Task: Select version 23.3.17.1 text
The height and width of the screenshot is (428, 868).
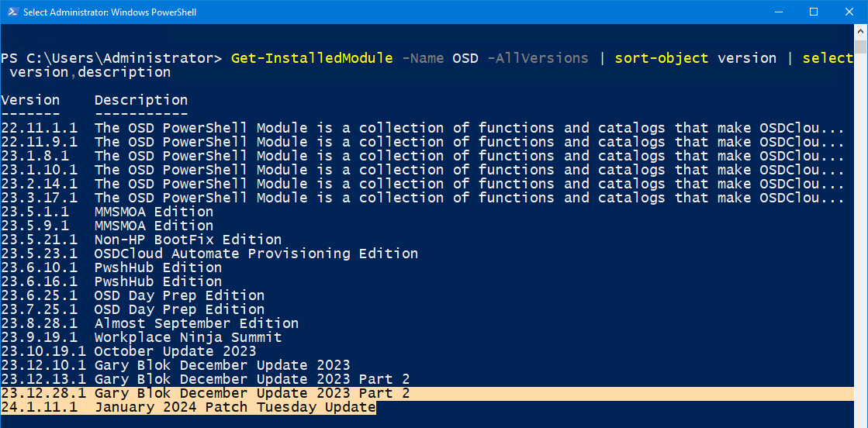Action: [40, 198]
